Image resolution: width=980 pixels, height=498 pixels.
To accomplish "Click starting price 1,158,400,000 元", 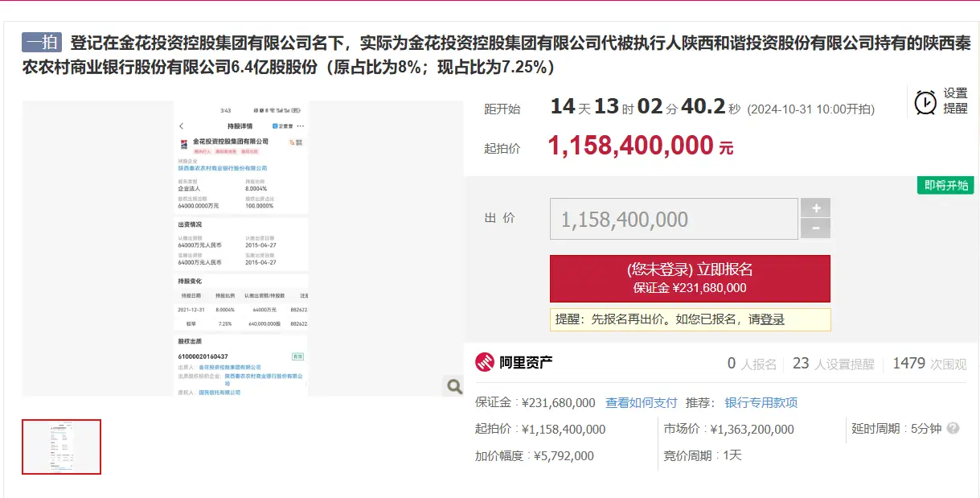I will (641, 146).
